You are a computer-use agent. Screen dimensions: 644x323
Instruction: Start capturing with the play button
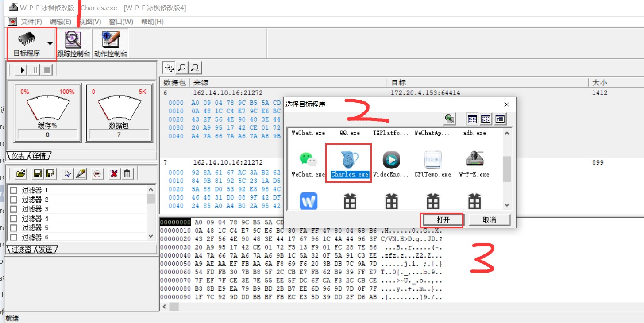pos(21,70)
